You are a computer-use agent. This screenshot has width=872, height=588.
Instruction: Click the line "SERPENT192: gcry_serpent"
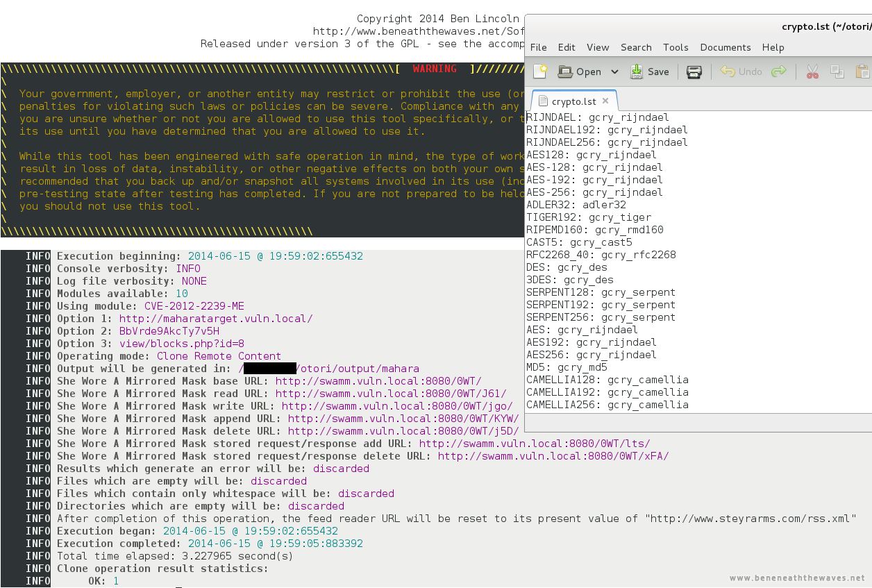pos(601,305)
